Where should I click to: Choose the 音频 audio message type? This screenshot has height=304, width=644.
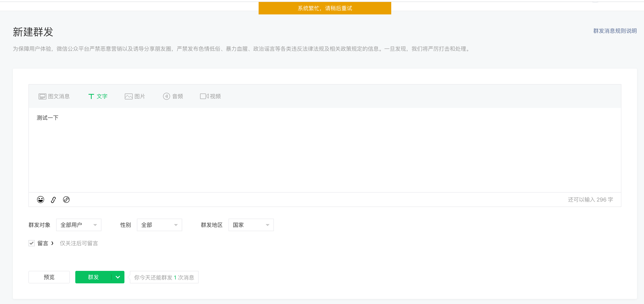point(173,96)
